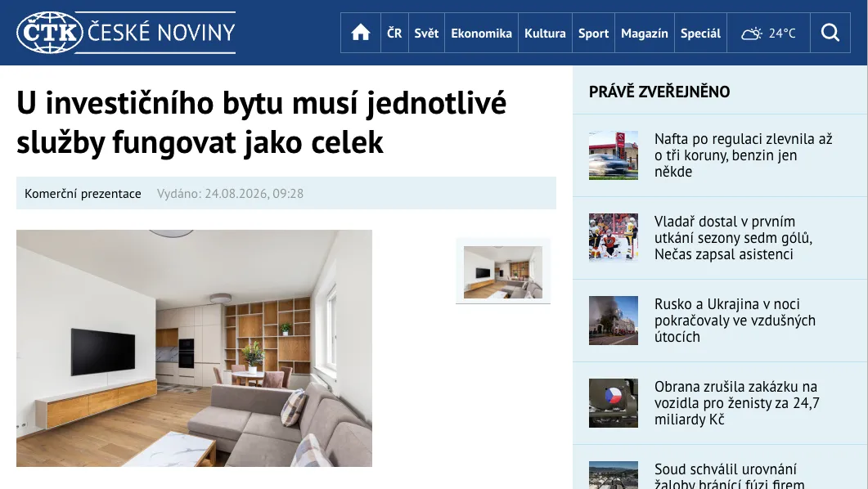The width and height of the screenshot is (868, 489).
Task: Open the ČR section
Action: (394, 34)
